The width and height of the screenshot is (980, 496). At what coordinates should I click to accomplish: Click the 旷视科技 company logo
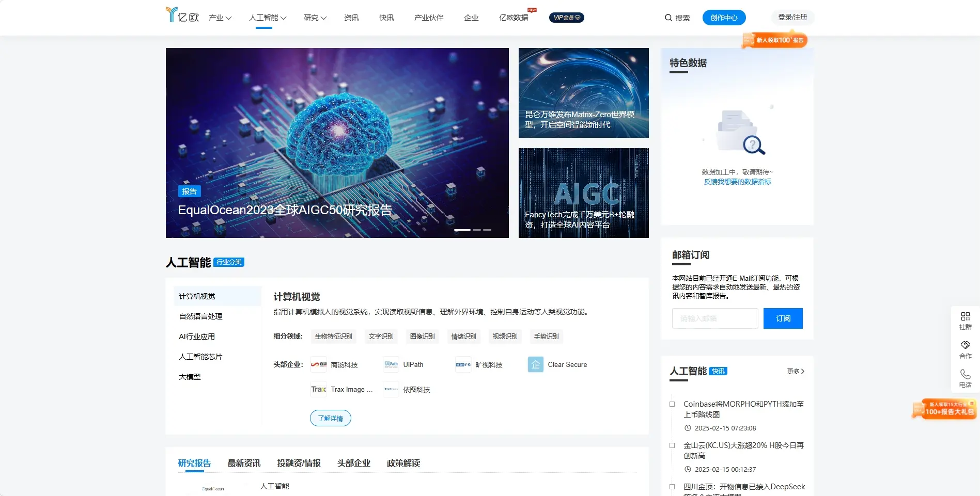click(x=463, y=364)
